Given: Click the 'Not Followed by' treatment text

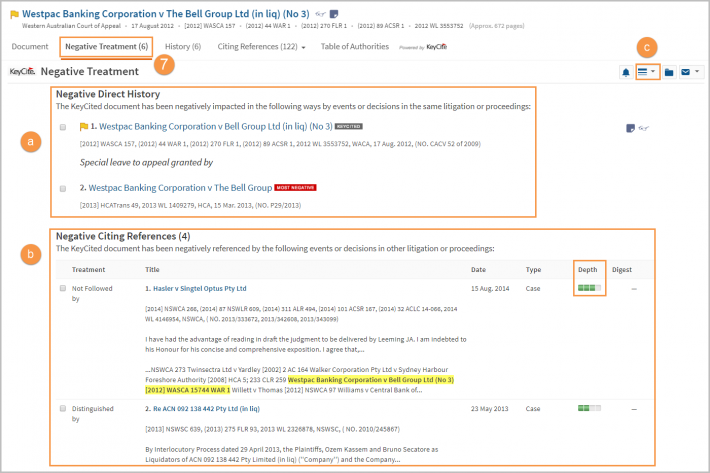Looking at the screenshot, I should [x=92, y=293].
